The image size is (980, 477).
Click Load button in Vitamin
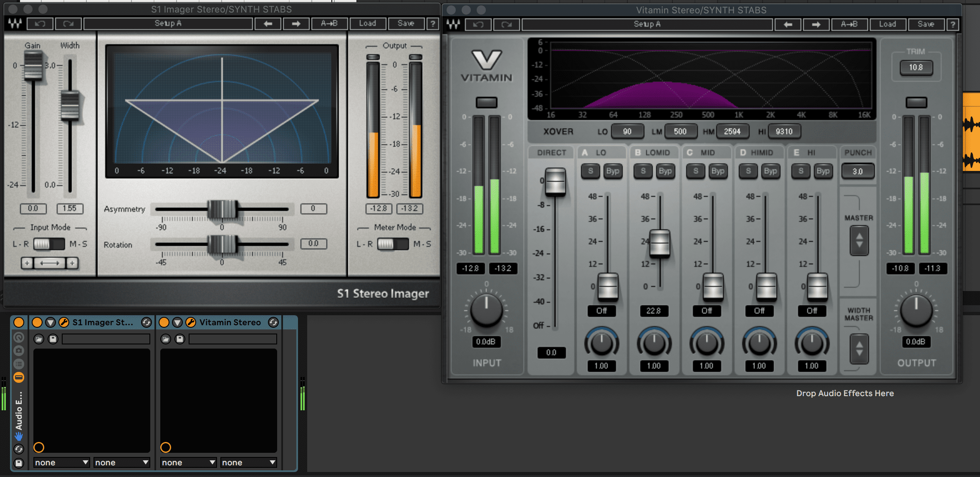888,25
